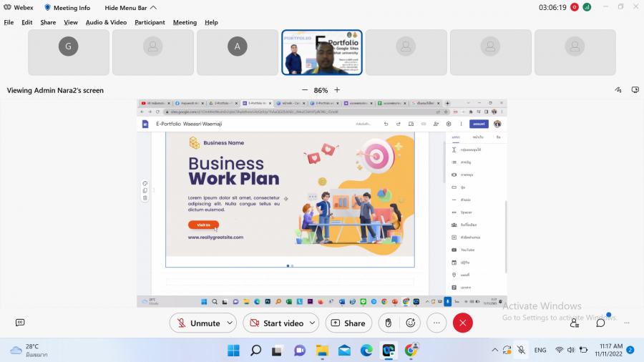Screen dimensions: 644x362
Task: Expand video options arrow beside Start video
Action: pyautogui.click(x=313, y=323)
